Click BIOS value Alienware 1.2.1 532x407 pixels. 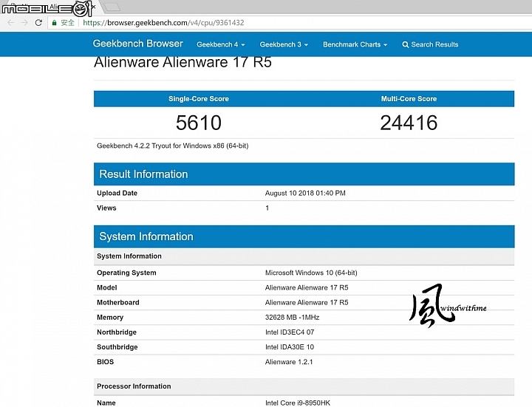pyautogui.click(x=289, y=362)
